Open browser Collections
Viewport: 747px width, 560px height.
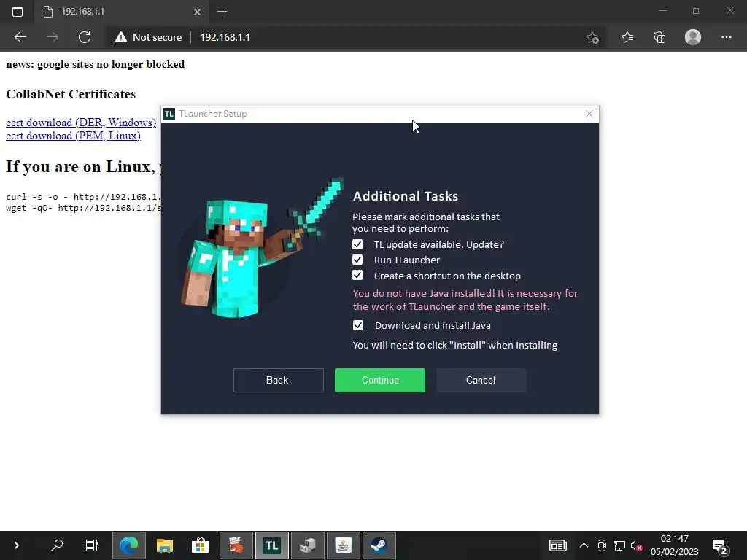coord(659,37)
